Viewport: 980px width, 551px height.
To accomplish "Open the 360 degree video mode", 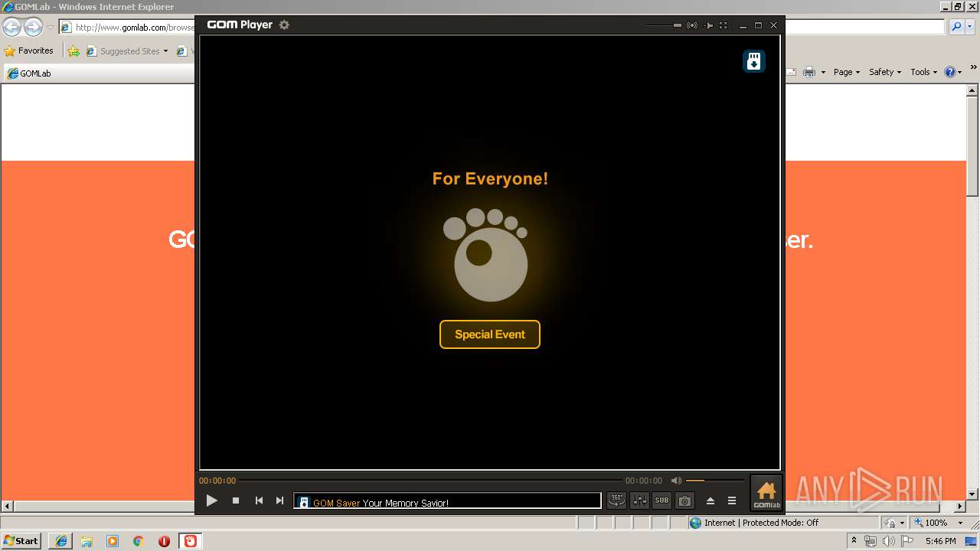I will (616, 500).
